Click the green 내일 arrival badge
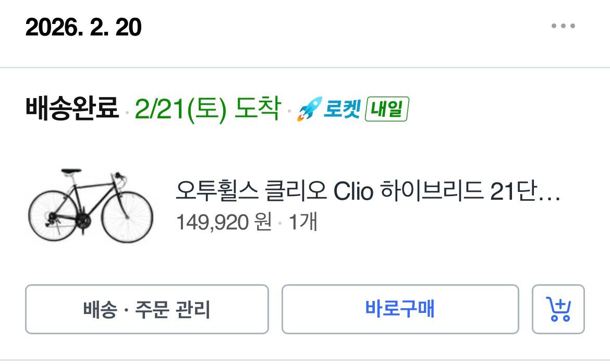610x364 pixels. click(x=386, y=109)
